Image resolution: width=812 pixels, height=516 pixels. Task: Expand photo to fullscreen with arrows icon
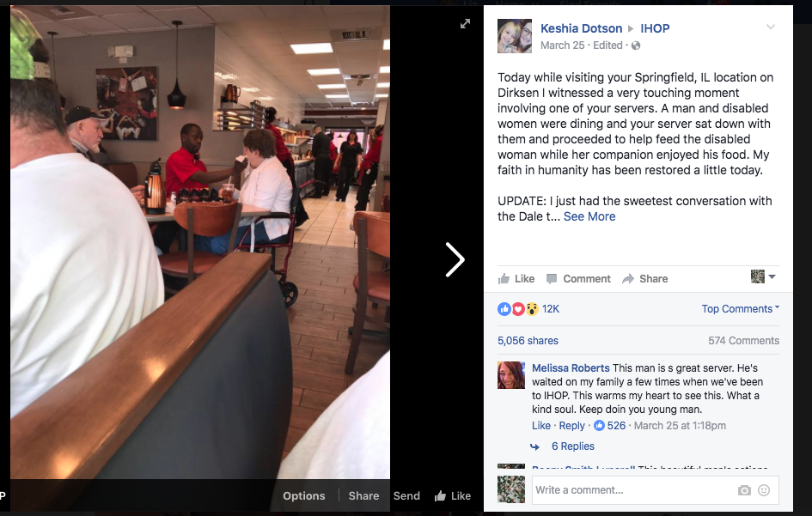(x=465, y=24)
